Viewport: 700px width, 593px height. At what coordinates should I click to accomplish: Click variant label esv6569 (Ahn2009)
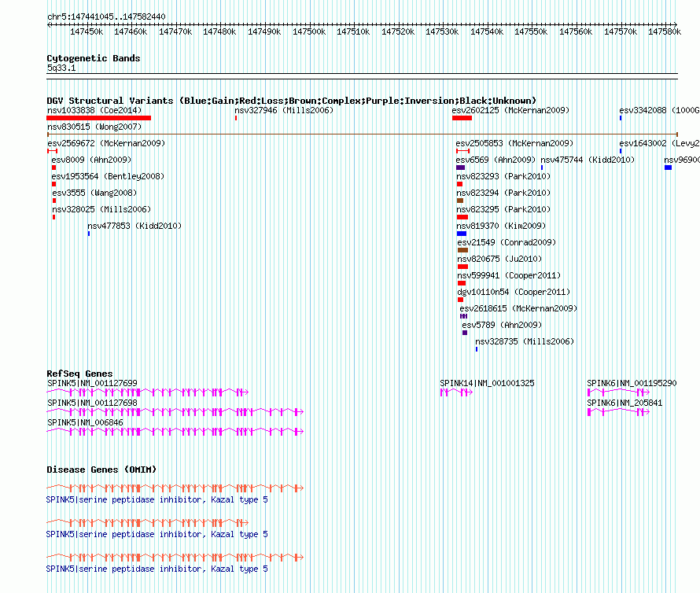click(496, 160)
